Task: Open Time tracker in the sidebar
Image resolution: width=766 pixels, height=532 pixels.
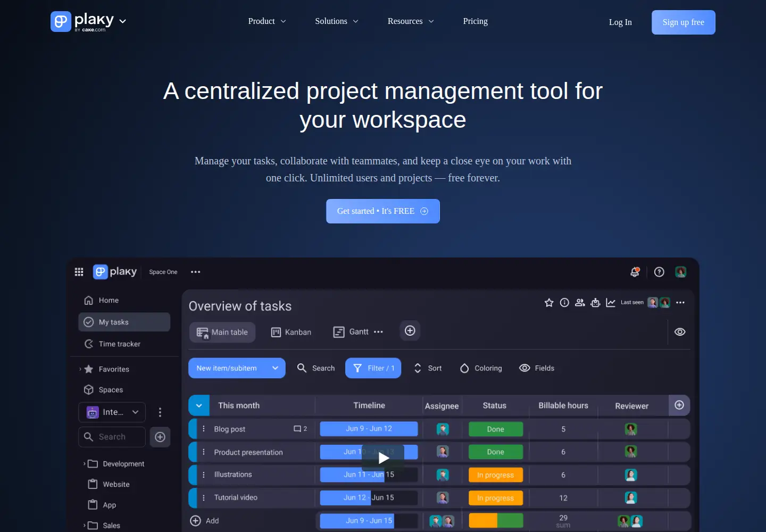Action: tap(112, 344)
